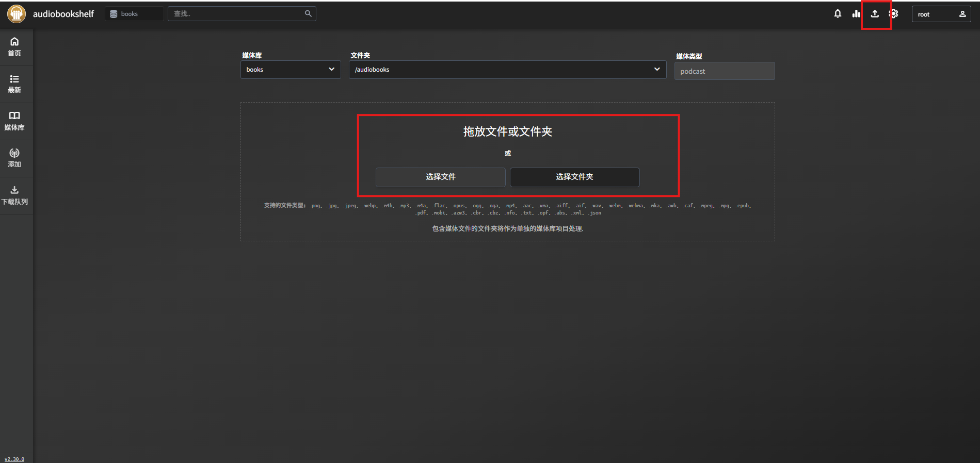Viewport: 980px width, 463px height.
Task: Open settings via the gear icon
Action: [x=894, y=14]
